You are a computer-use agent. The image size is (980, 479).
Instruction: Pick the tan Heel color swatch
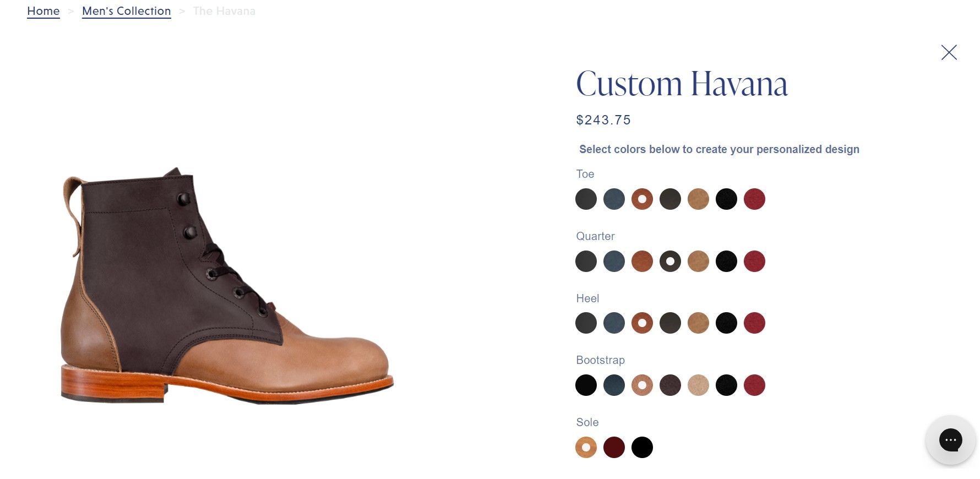click(x=698, y=323)
